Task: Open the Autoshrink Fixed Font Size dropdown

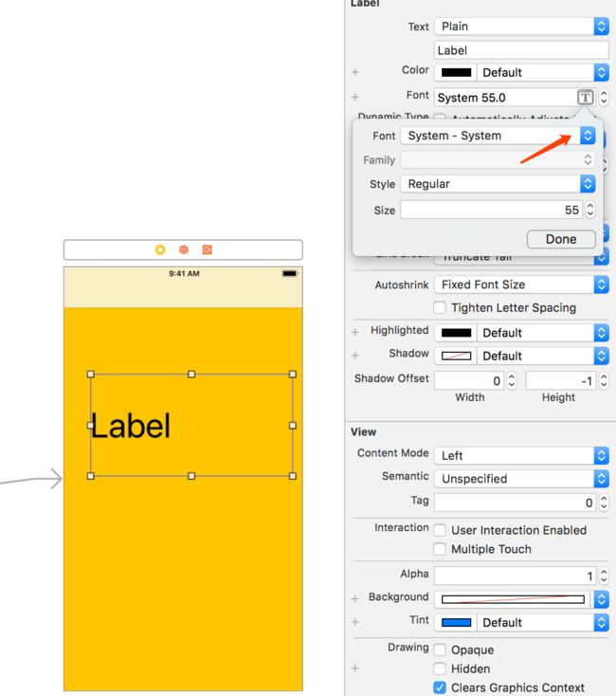Action: point(521,284)
